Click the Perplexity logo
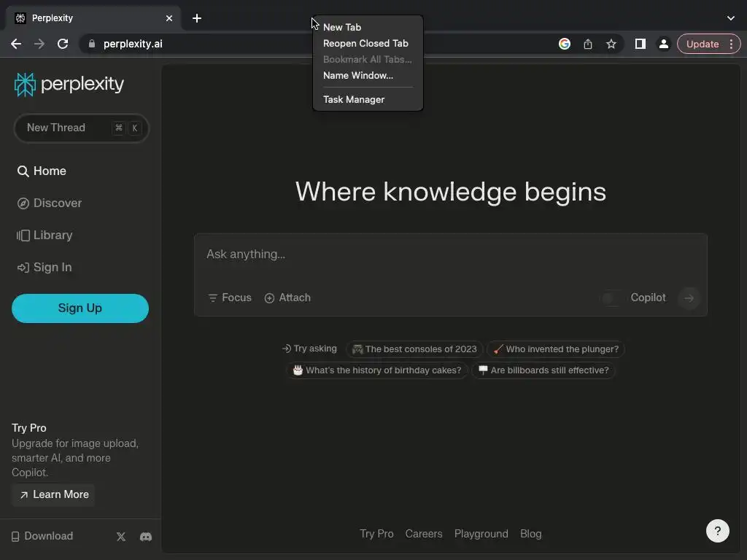 pos(69,85)
